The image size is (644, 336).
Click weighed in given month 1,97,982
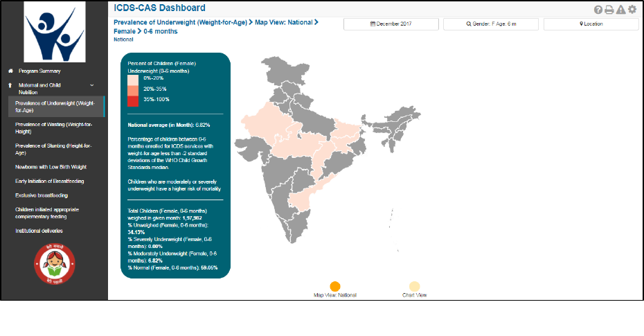click(x=165, y=218)
